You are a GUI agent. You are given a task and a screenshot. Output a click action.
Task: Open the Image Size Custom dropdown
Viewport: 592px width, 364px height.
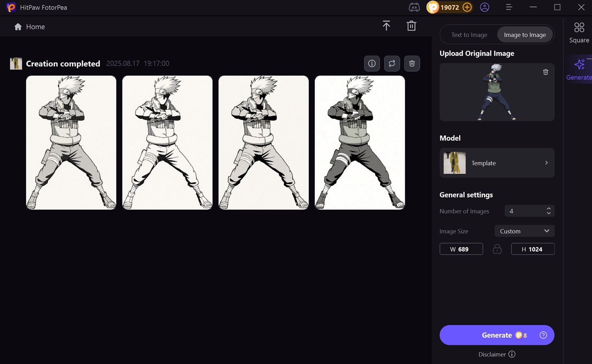(525, 231)
